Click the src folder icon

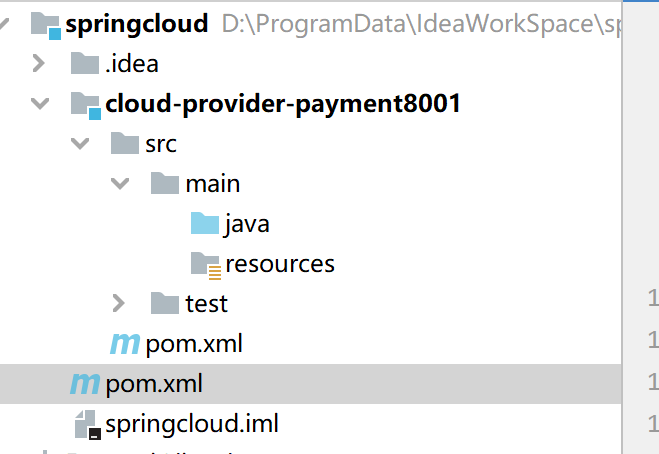(125, 143)
